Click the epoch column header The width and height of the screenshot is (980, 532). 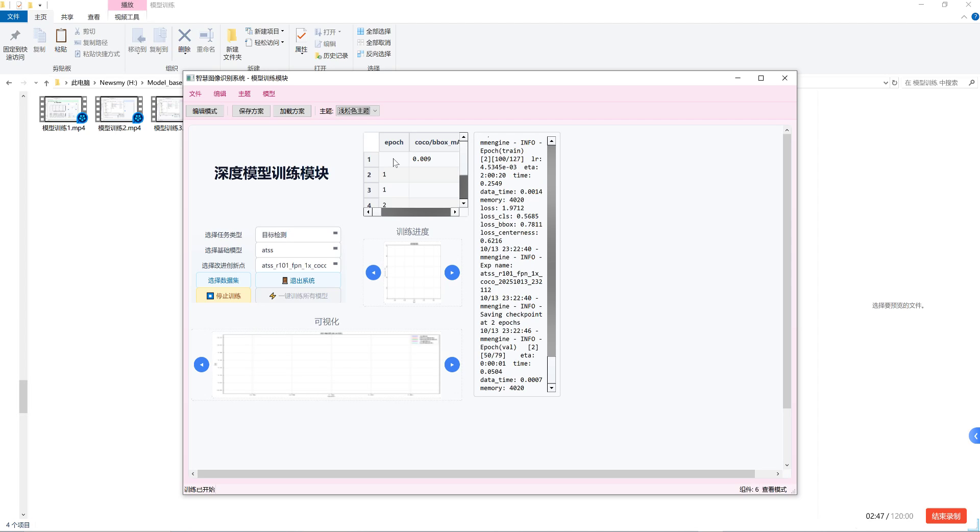coord(394,142)
